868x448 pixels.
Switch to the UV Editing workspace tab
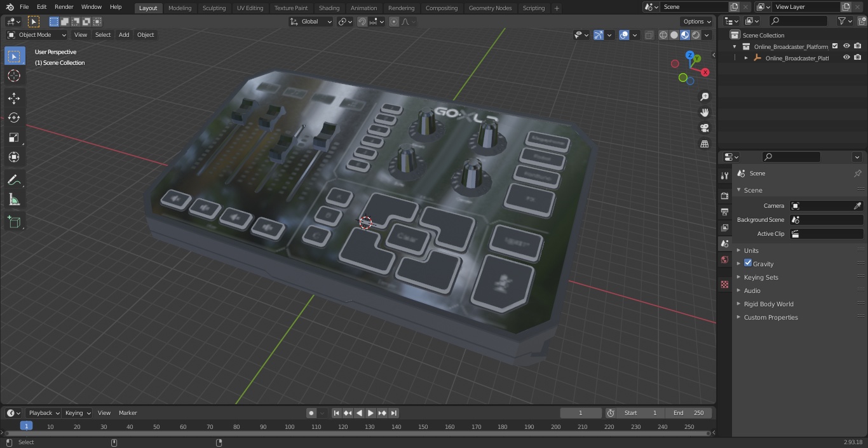click(250, 8)
